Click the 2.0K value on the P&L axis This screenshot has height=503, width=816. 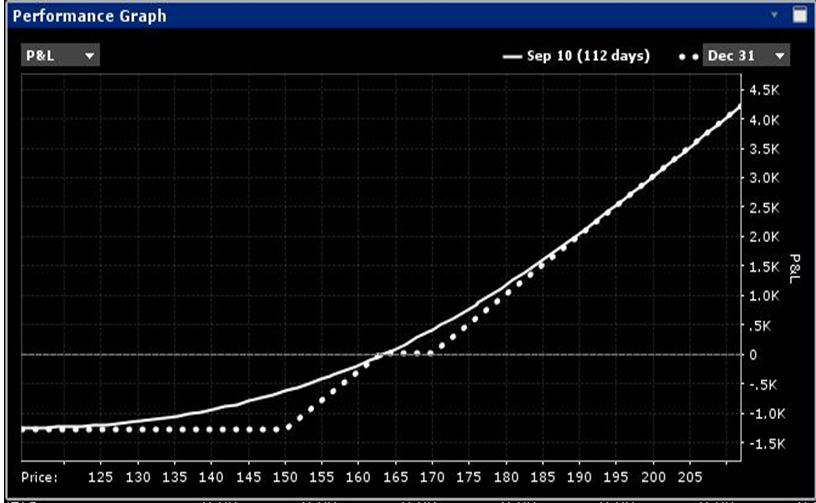coord(764,237)
